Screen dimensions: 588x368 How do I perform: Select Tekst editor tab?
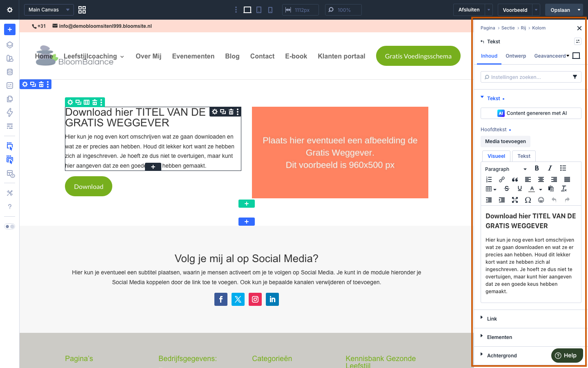coord(524,156)
